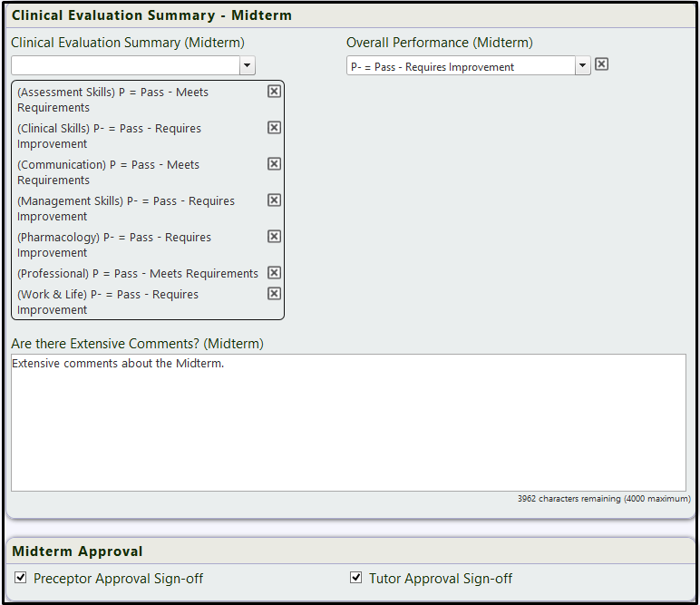Select the Overall Performance value field
The height and width of the screenshot is (605, 700).
[461, 65]
